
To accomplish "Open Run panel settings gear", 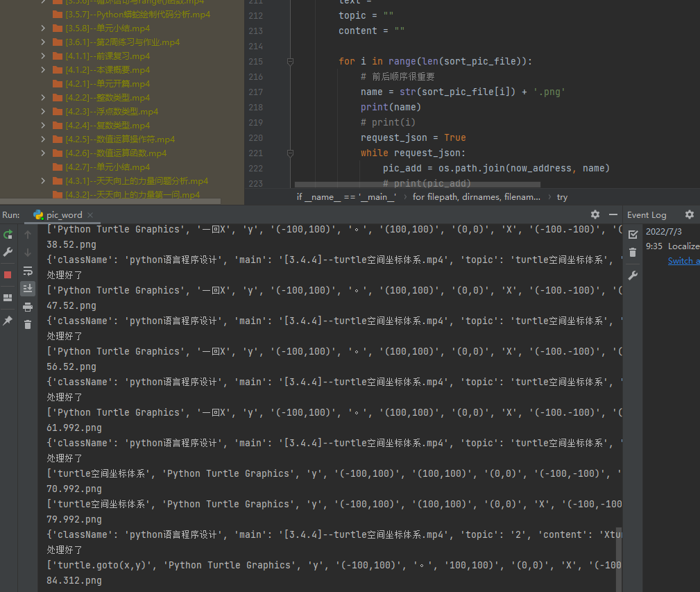I will point(595,214).
